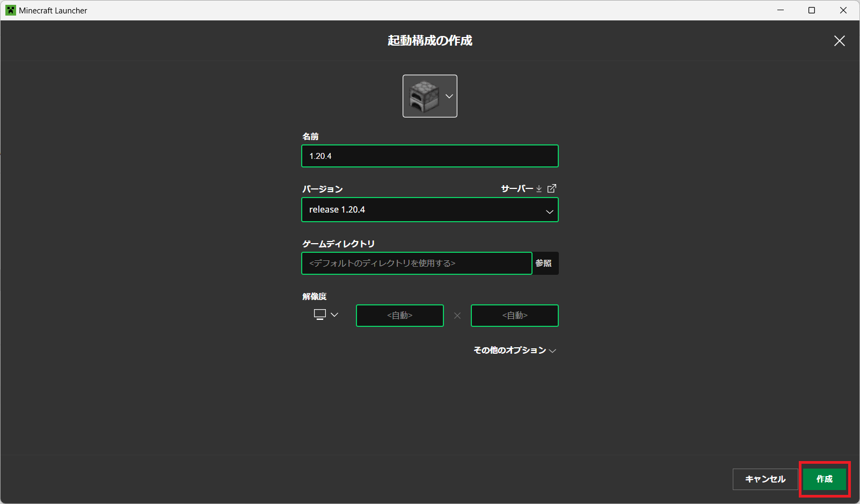Click the server download arrow icon
The height and width of the screenshot is (504, 860).
(539, 189)
